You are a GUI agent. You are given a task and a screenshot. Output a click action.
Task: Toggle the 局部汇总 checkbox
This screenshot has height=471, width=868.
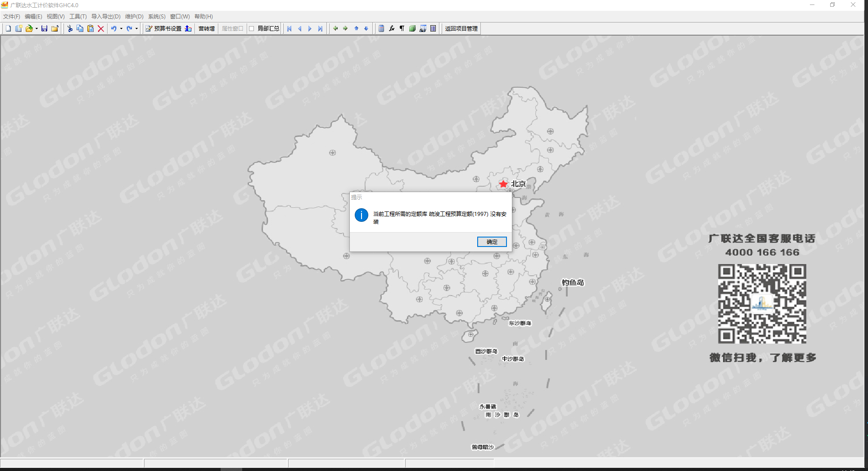coord(252,28)
